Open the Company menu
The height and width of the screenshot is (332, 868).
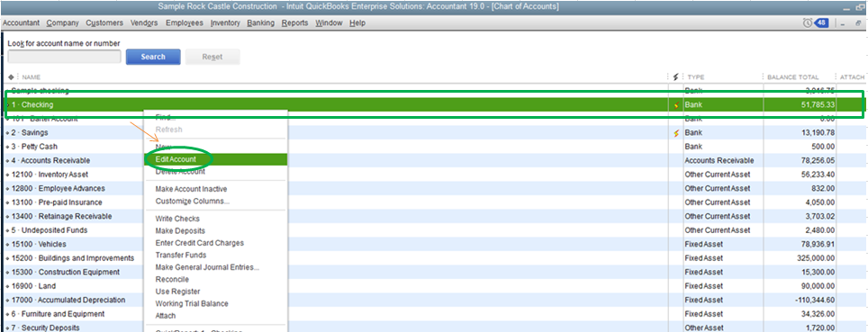point(62,23)
